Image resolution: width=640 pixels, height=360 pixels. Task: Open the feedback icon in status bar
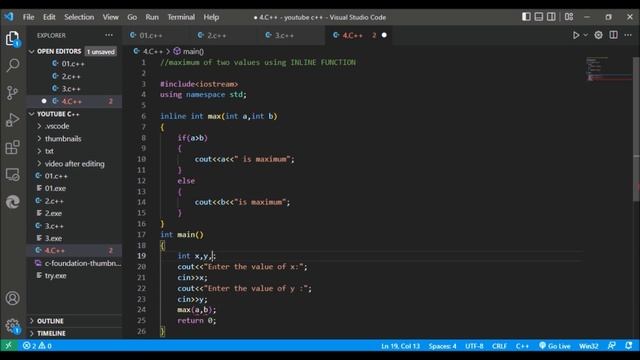click(611, 346)
